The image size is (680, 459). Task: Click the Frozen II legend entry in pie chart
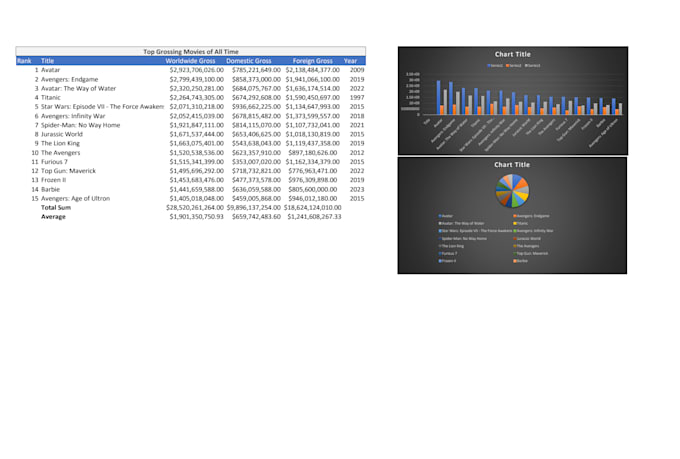(447, 261)
